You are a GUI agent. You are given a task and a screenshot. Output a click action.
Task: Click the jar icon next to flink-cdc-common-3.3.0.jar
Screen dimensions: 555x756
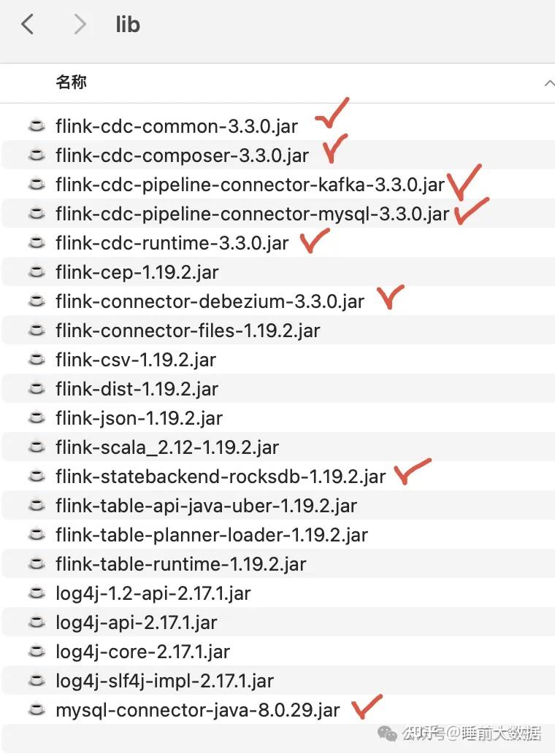tap(37, 126)
